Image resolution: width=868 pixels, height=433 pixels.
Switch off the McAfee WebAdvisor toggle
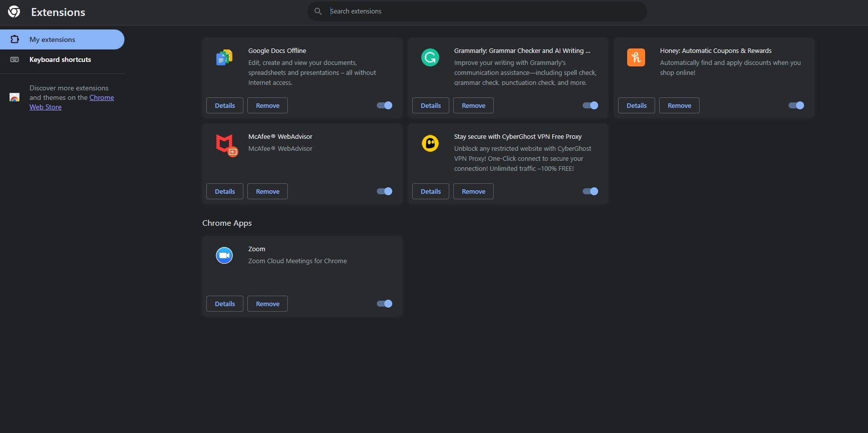pos(384,191)
